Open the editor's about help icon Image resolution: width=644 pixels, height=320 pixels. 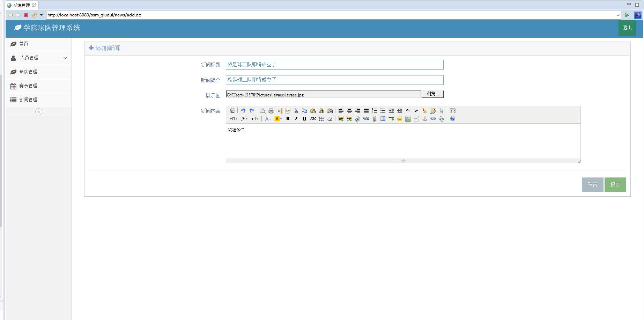point(453,119)
